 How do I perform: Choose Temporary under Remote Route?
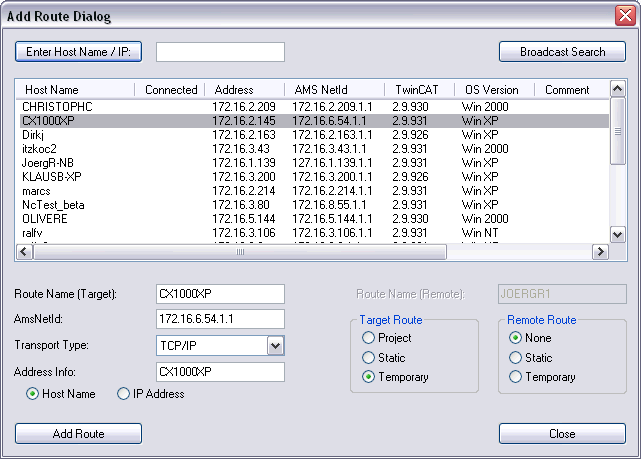tap(542, 377)
